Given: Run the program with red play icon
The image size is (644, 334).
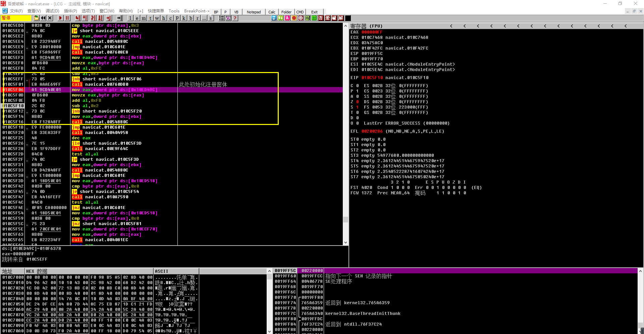Looking at the screenshot, I should 60,18.
